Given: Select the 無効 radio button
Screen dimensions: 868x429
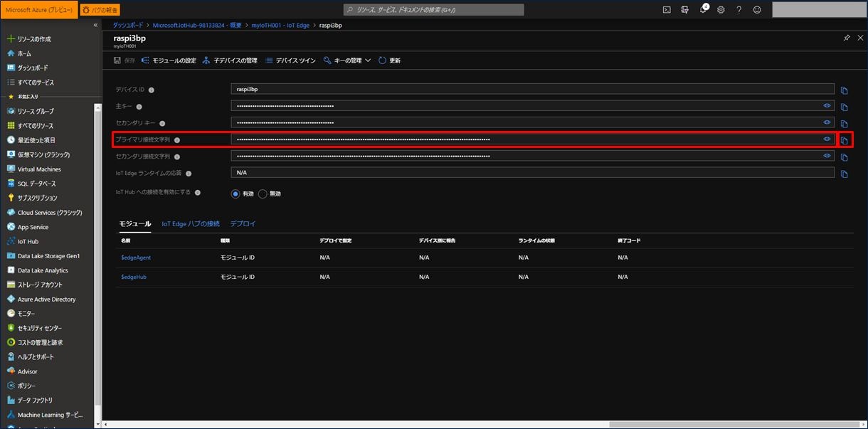Looking at the screenshot, I should point(263,194).
